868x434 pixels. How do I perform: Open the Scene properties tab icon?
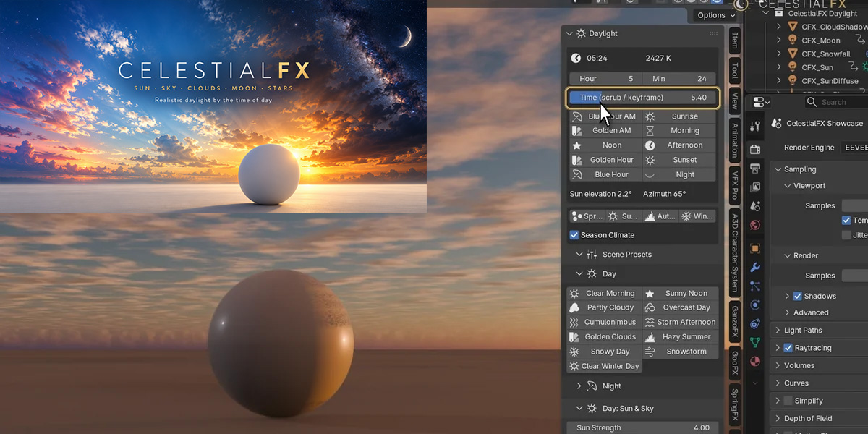click(755, 206)
